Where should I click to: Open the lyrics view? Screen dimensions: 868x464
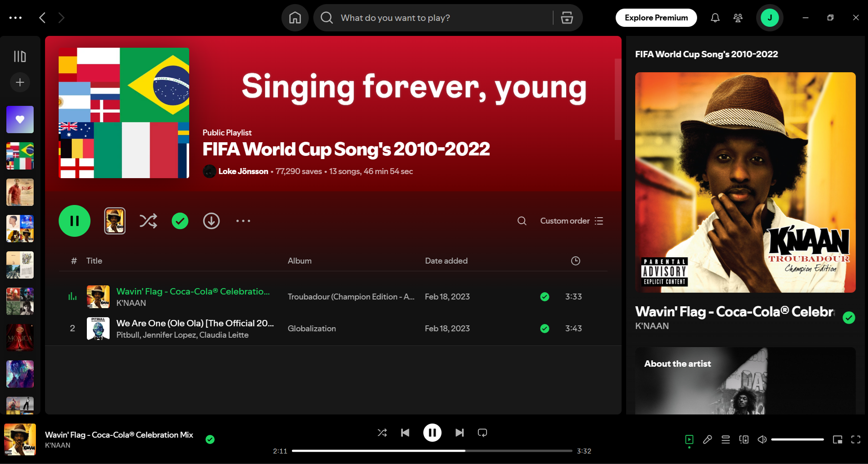(707, 439)
